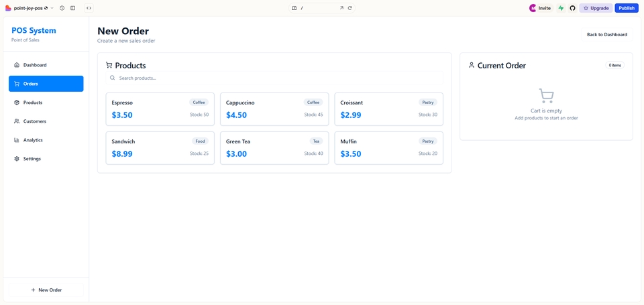
Task: Open Analytics in sidebar
Action: [x=46, y=140]
